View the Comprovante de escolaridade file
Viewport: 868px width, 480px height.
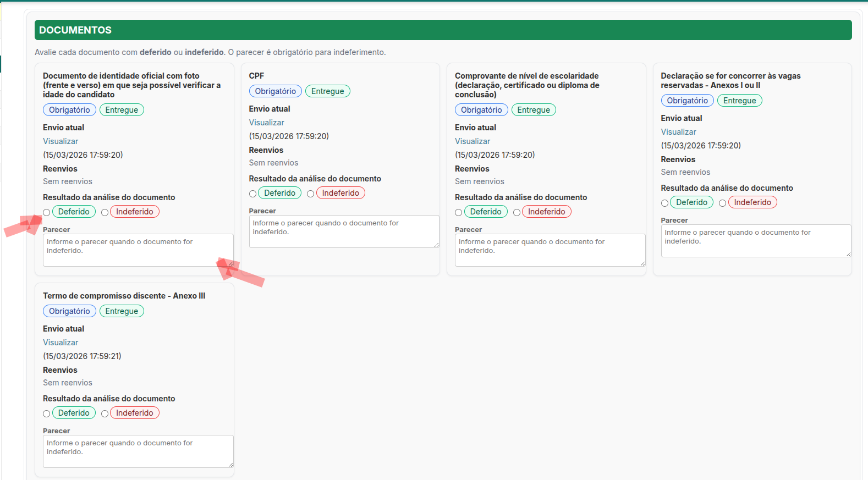coord(473,141)
